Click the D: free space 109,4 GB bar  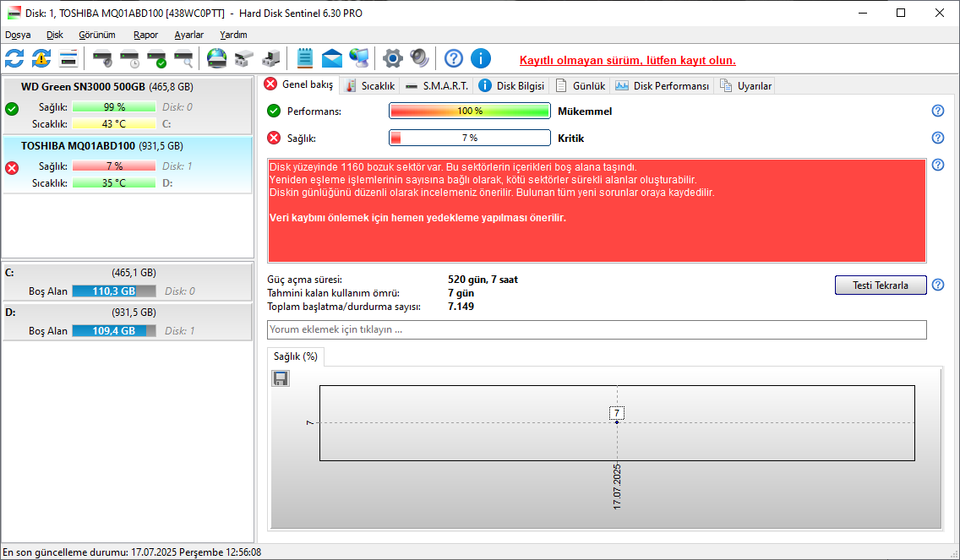pos(114,331)
